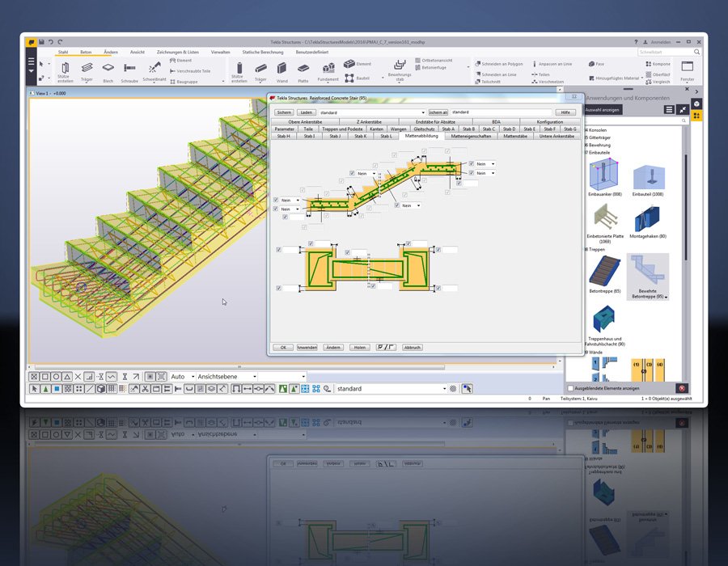Click the undo arrow in title bar
The height and width of the screenshot is (566, 728).
pyautogui.click(x=51, y=42)
